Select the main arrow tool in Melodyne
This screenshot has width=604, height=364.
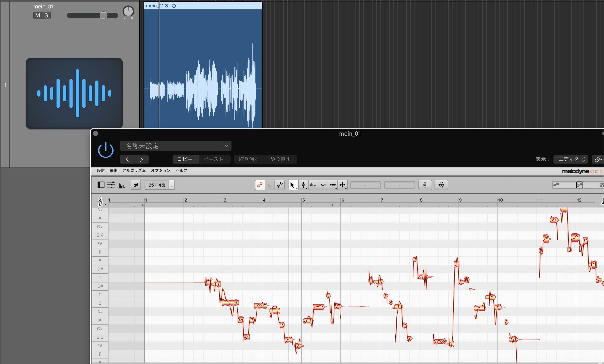[x=293, y=185]
